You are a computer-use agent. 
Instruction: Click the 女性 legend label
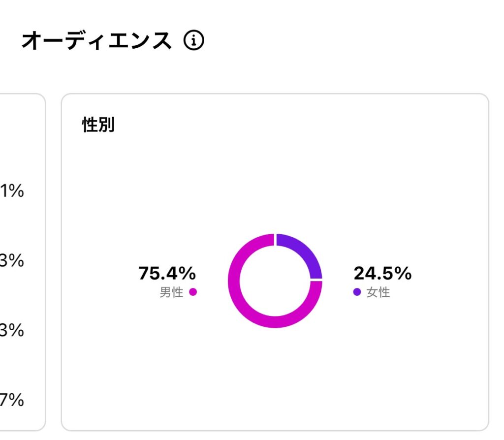tap(378, 292)
